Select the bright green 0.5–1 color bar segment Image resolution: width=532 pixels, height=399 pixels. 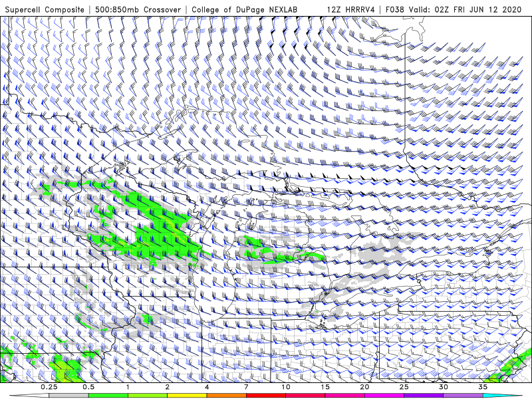pos(108,396)
